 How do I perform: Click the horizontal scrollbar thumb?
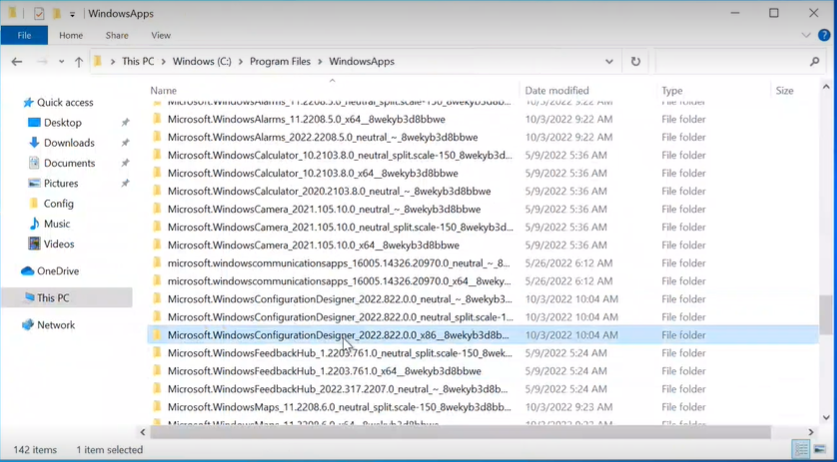[461, 432]
